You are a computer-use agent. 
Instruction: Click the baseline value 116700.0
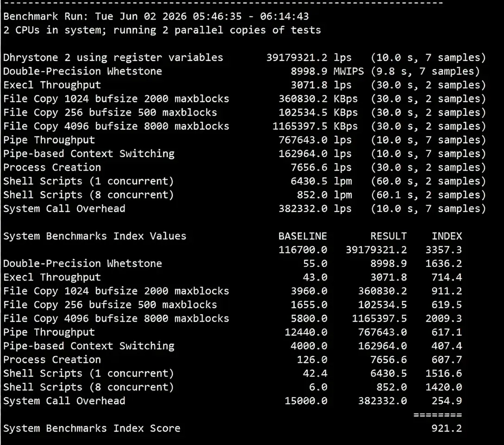(303, 250)
